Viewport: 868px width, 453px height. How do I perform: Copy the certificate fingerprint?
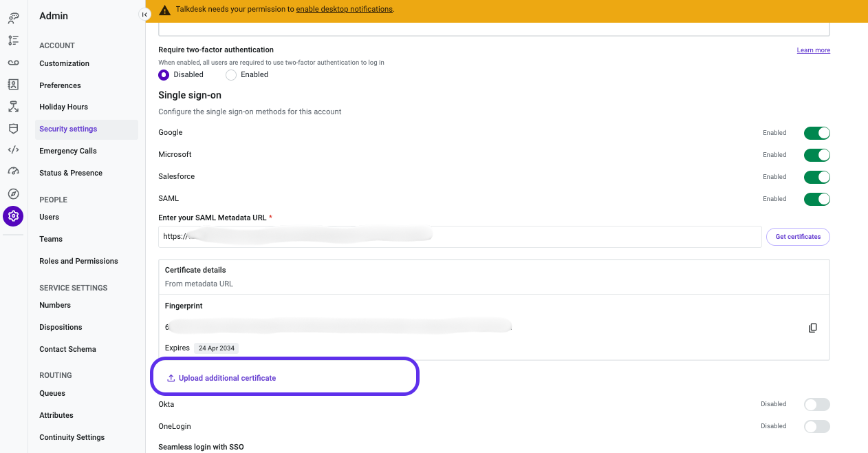click(813, 328)
